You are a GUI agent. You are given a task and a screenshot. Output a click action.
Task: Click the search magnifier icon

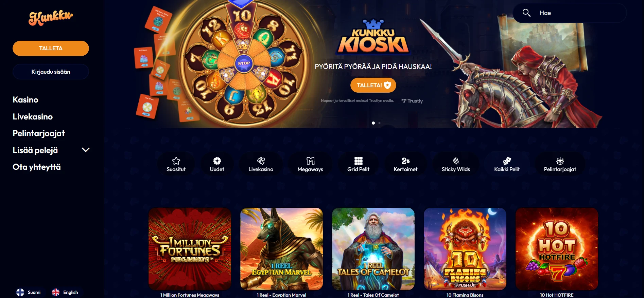pos(526,13)
